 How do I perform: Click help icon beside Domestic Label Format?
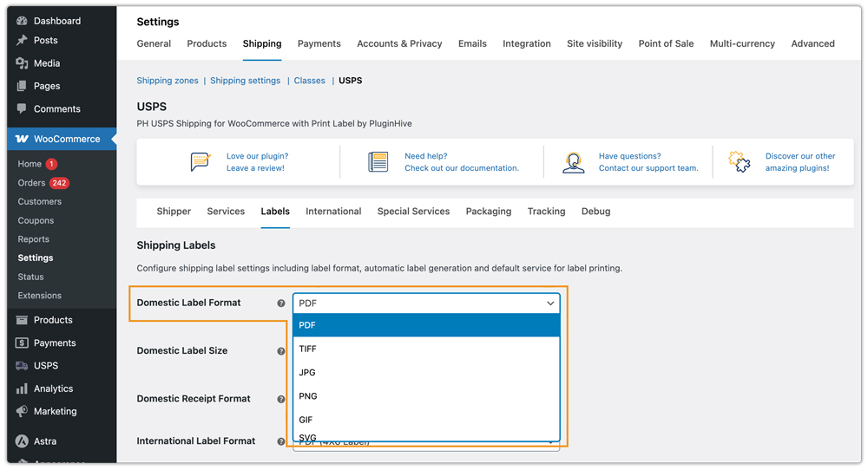tap(281, 303)
